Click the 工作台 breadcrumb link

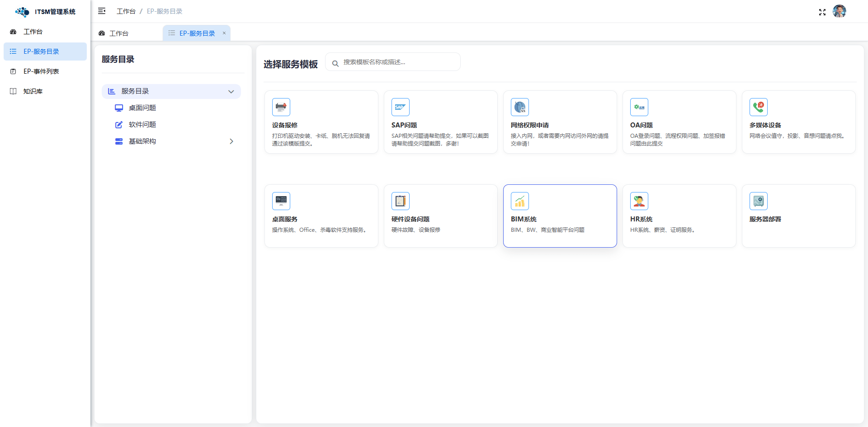[126, 11]
